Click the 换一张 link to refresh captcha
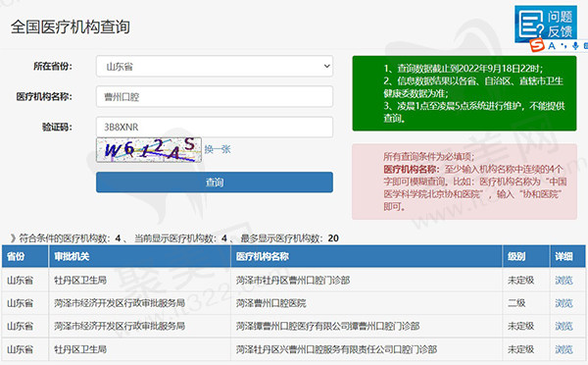Image resolution: width=588 pixels, height=365 pixels. pyautogui.click(x=218, y=149)
